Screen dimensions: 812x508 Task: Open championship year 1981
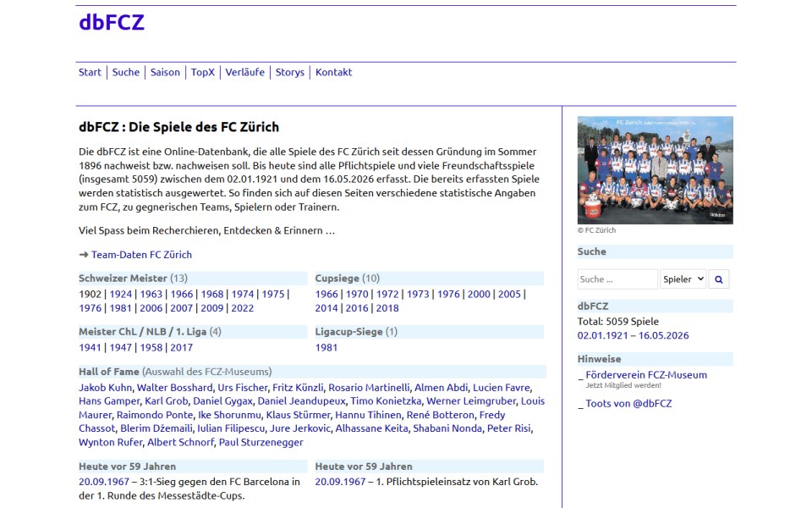pyautogui.click(x=121, y=308)
